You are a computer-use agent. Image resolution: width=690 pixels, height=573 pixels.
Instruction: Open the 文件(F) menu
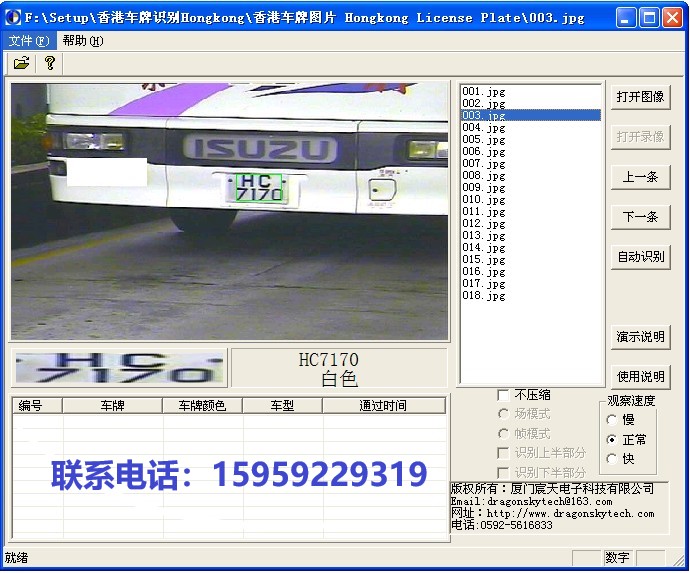[x=29, y=41]
